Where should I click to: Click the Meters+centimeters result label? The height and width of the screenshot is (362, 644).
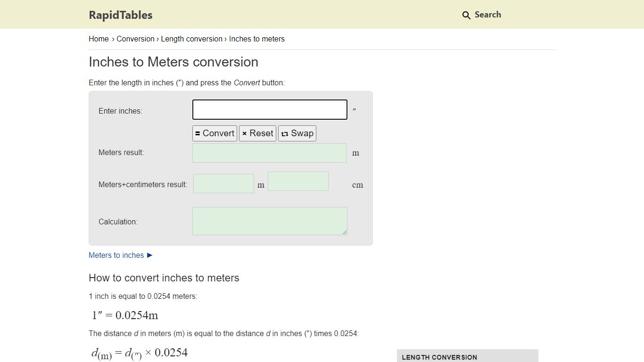click(143, 184)
